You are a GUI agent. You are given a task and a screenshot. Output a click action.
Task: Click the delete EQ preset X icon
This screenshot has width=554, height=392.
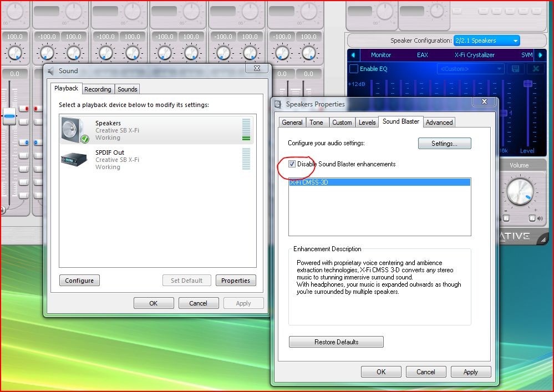(x=536, y=69)
